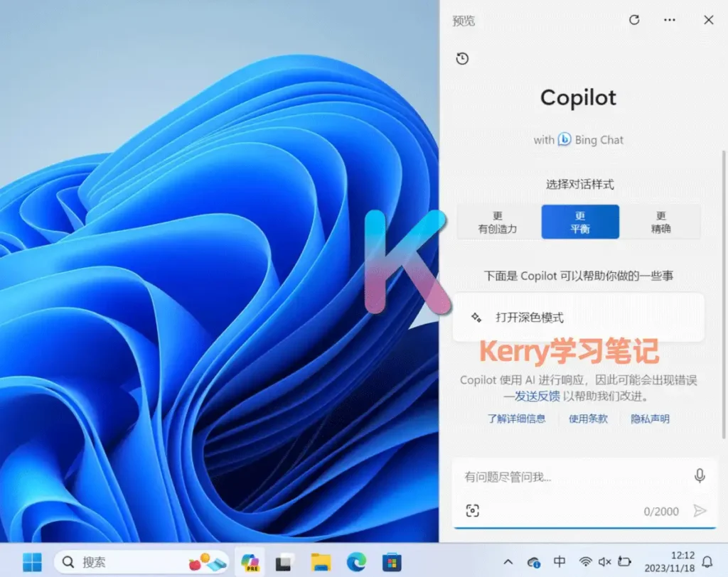This screenshot has width=728, height=577.
Task: Start voice input with the microphone icon
Action: pos(700,476)
